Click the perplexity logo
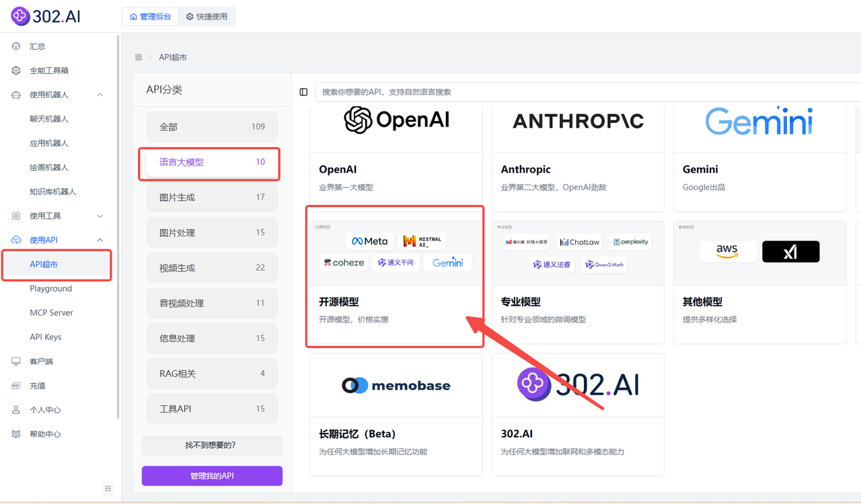 coord(631,242)
